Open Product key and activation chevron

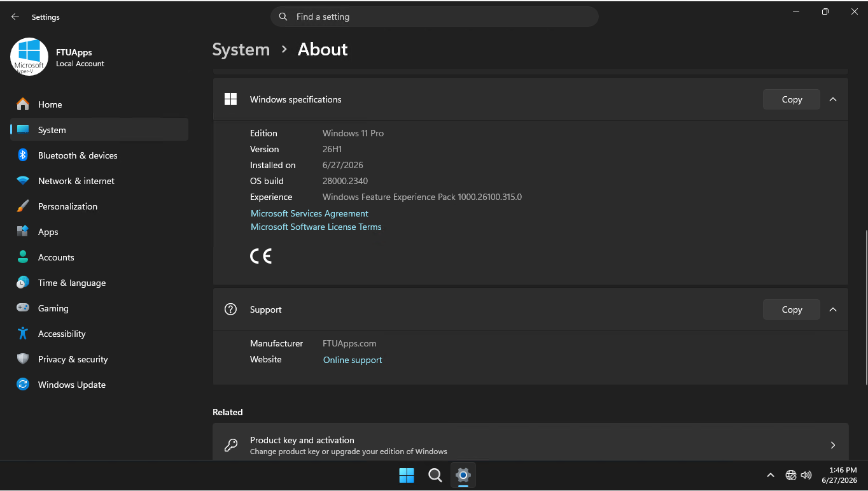pos(833,445)
